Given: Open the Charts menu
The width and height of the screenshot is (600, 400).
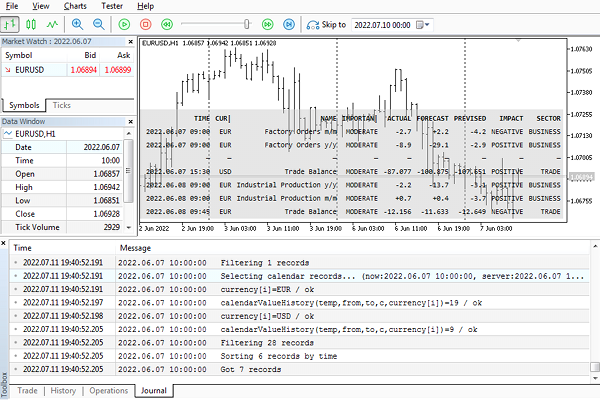Looking at the screenshot, I should 75,6.
